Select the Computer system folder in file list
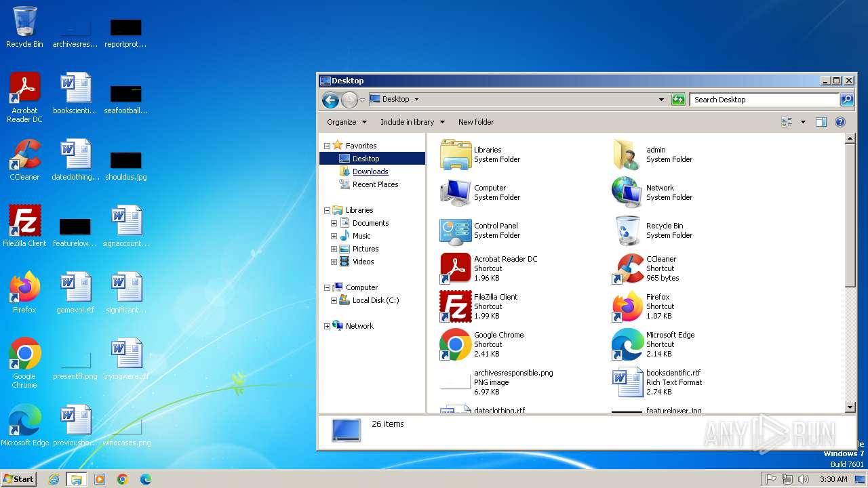The height and width of the screenshot is (488, 868). click(x=480, y=192)
